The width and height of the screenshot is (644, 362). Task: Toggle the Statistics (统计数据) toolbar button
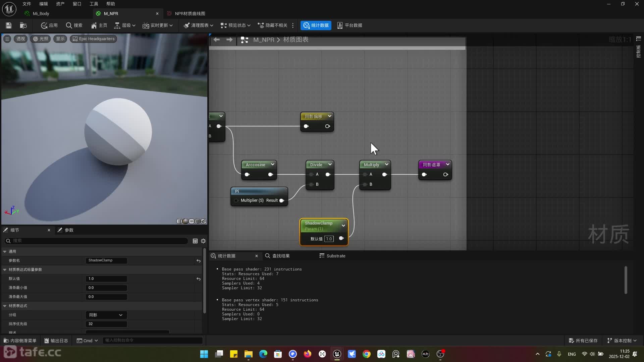(x=316, y=25)
